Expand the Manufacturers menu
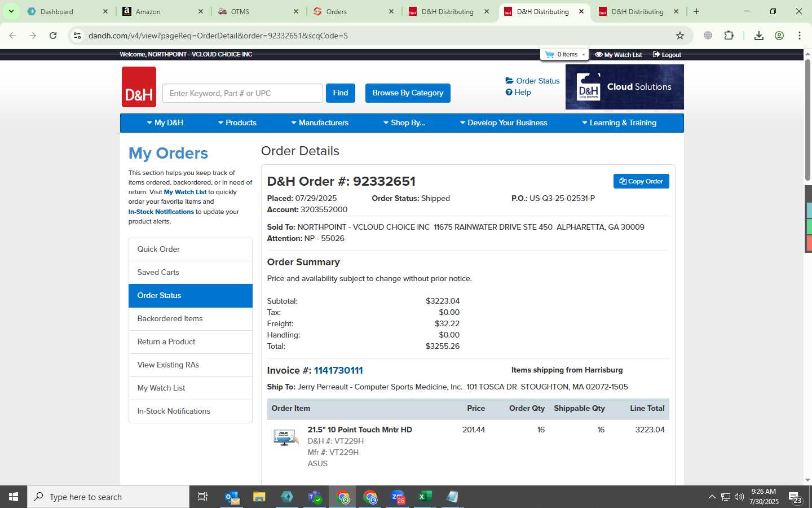Image resolution: width=812 pixels, height=508 pixels. (x=320, y=123)
